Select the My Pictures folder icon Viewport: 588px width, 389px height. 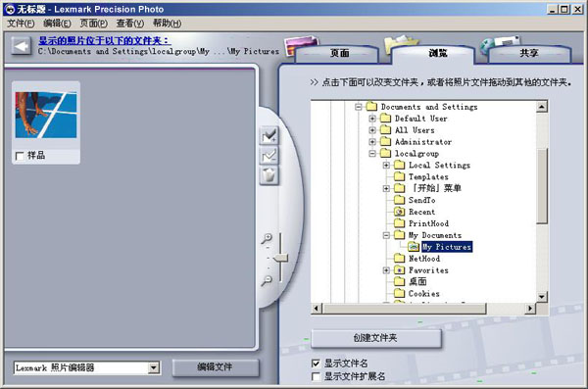point(414,247)
